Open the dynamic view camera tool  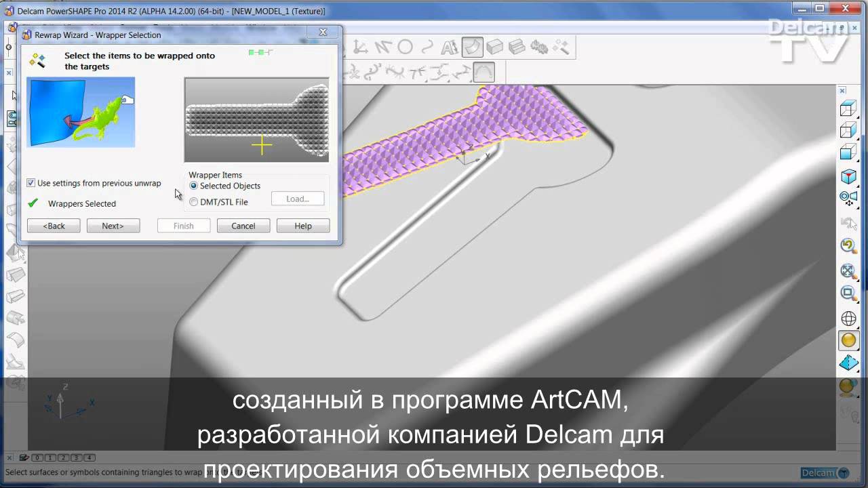pyautogui.click(x=848, y=199)
